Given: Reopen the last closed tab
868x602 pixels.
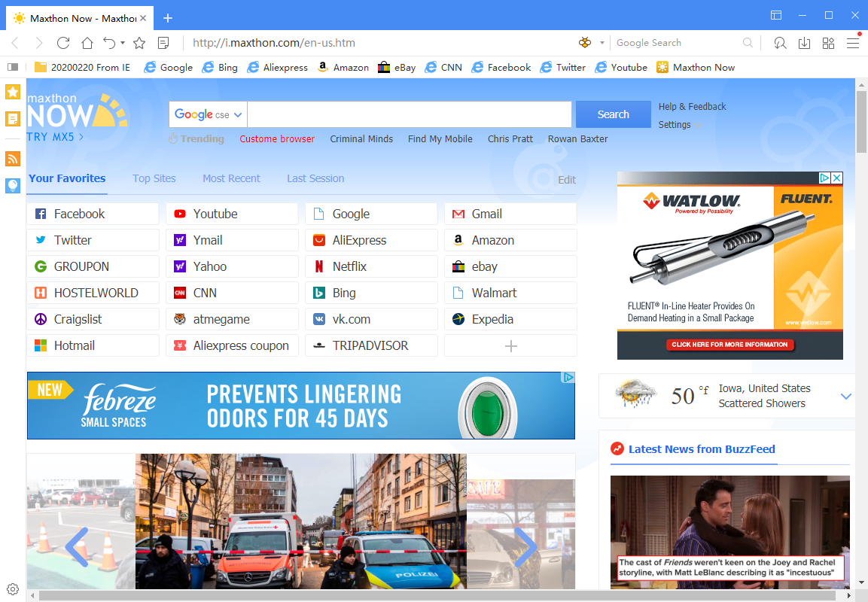Looking at the screenshot, I should click(109, 43).
